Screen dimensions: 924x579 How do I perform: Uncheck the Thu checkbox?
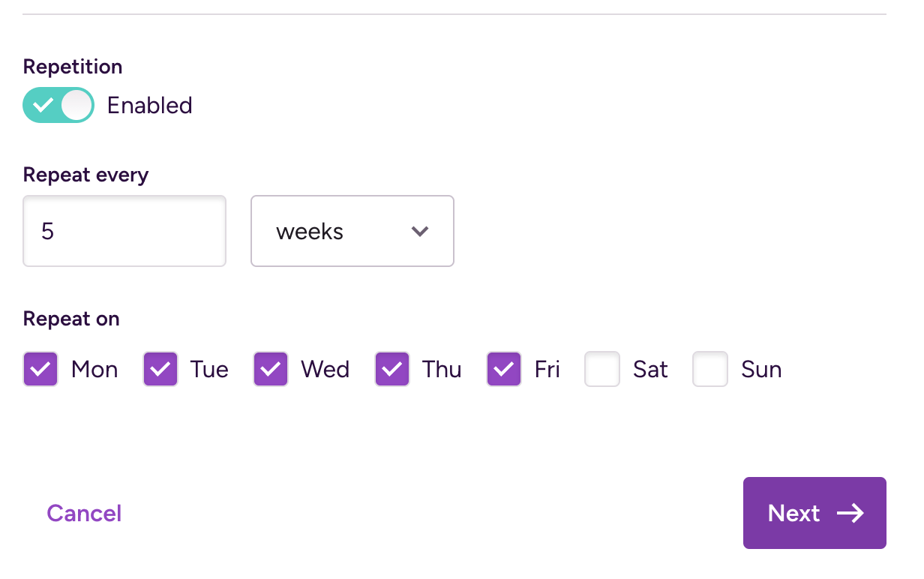pos(391,368)
